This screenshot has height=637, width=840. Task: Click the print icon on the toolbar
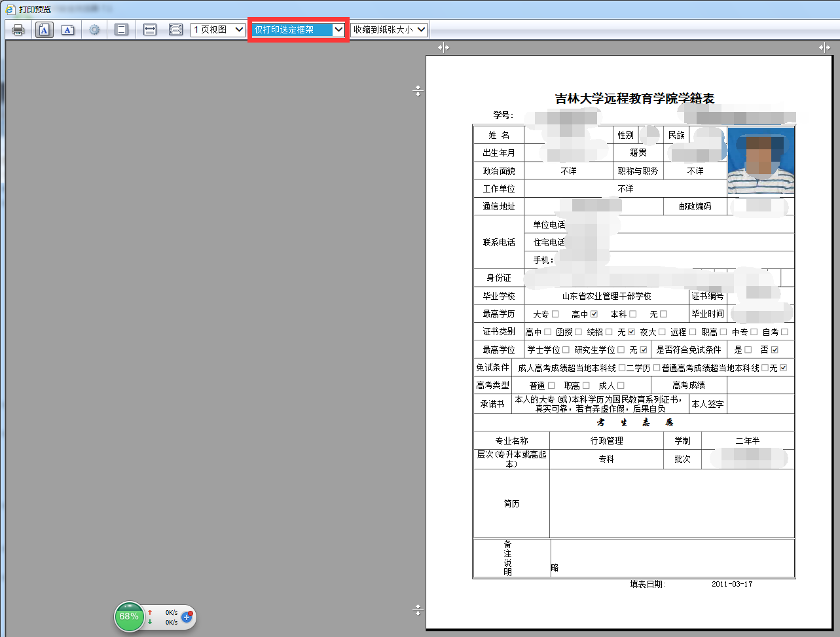pyautogui.click(x=18, y=29)
